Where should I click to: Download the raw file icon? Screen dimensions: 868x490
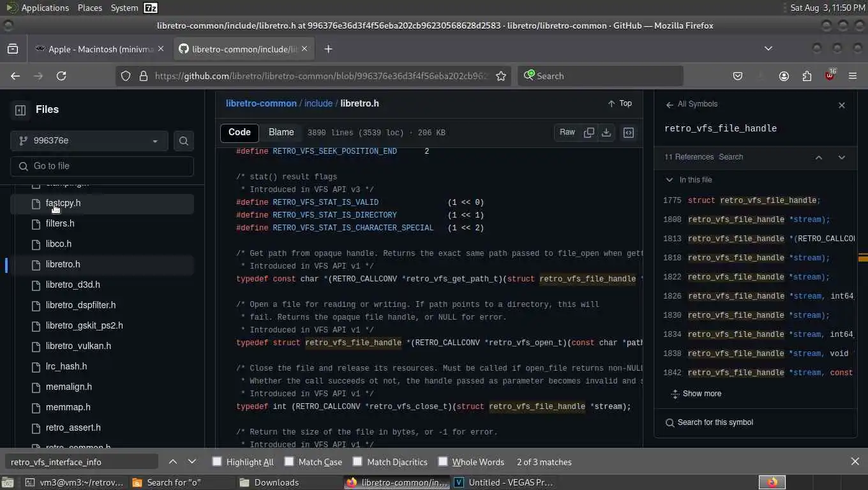[x=606, y=133]
